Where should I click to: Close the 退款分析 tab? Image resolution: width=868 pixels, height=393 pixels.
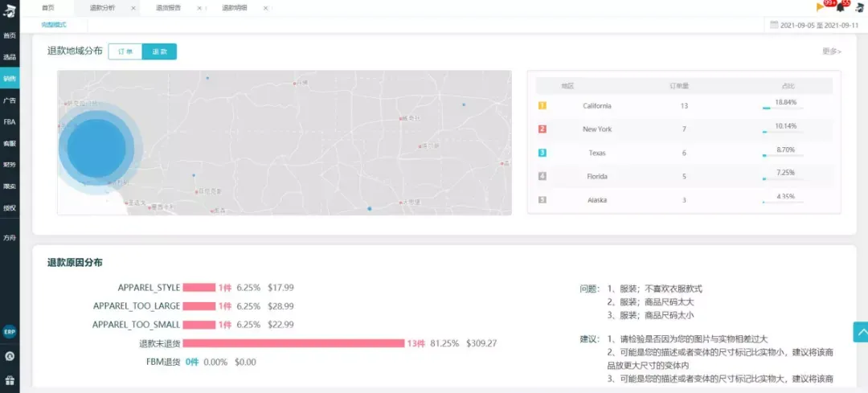tap(133, 8)
